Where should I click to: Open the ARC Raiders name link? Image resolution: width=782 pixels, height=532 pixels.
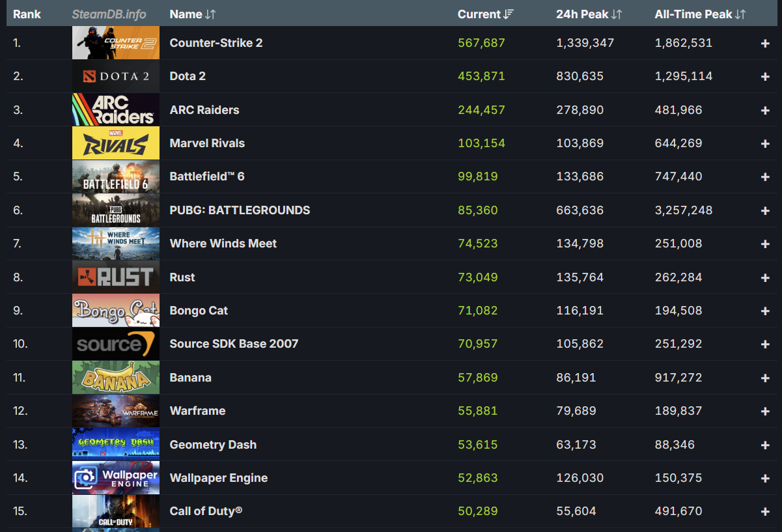point(204,110)
